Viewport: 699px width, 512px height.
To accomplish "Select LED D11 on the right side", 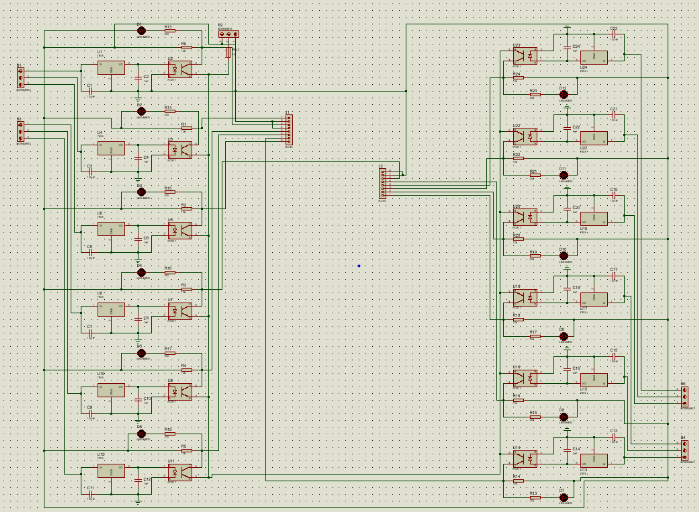I will click(563, 175).
